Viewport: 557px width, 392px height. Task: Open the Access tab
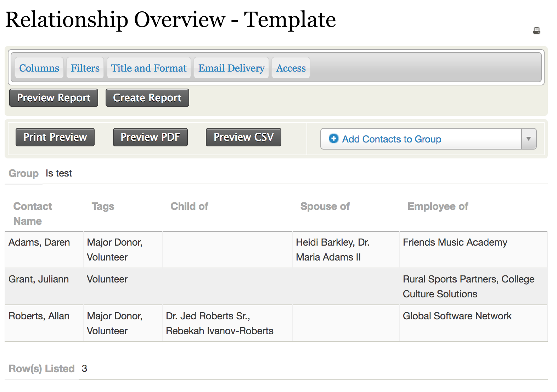click(x=291, y=68)
